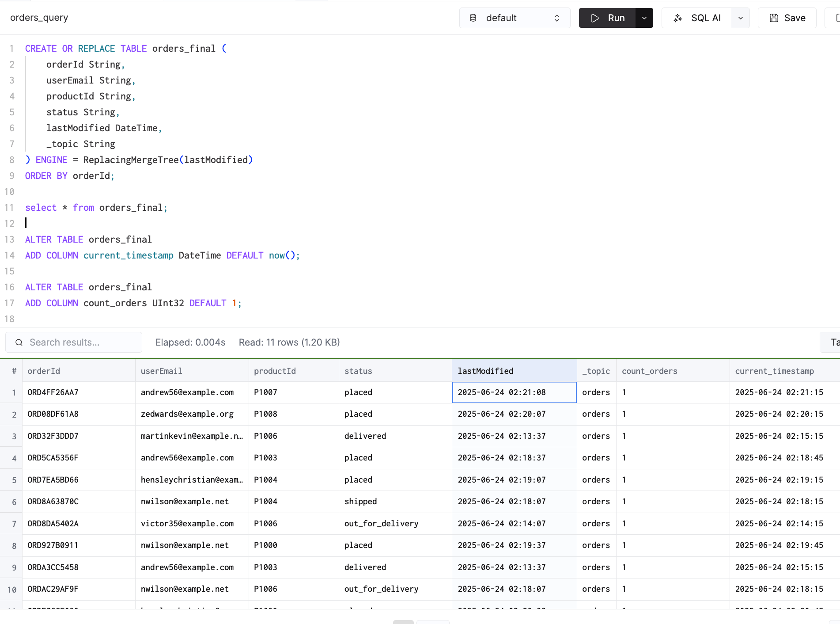Select cell ORD32F3DDD7
Viewport: 840px width, 624px height.
click(x=79, y=436)
